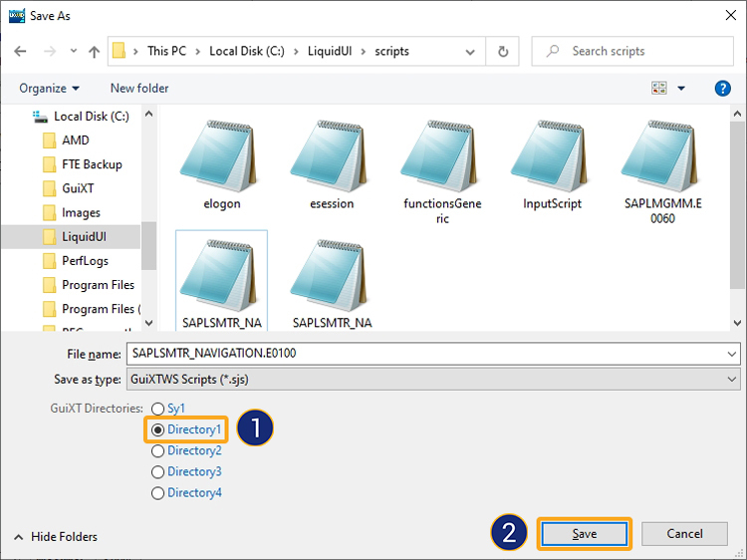Cancel the Save As dialog
The image size is (747, 560).
[x=684, y=533]
